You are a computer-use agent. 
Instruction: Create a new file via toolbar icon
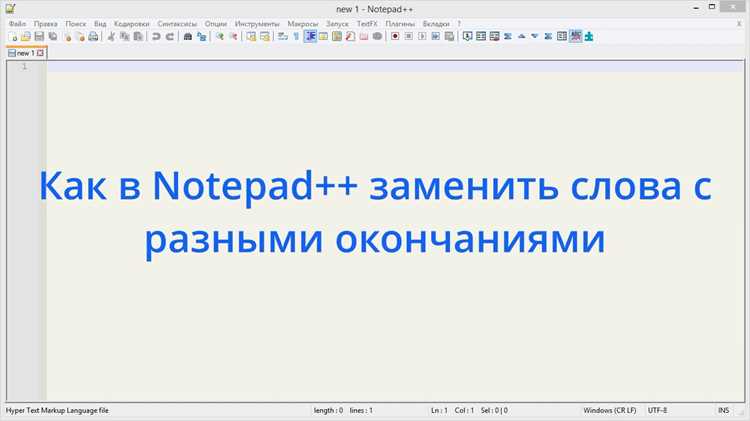click(x=13, y=36)
